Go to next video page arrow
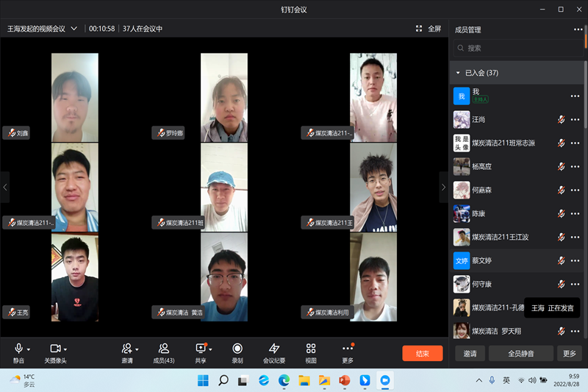588x392 pixels. point(443,188)
